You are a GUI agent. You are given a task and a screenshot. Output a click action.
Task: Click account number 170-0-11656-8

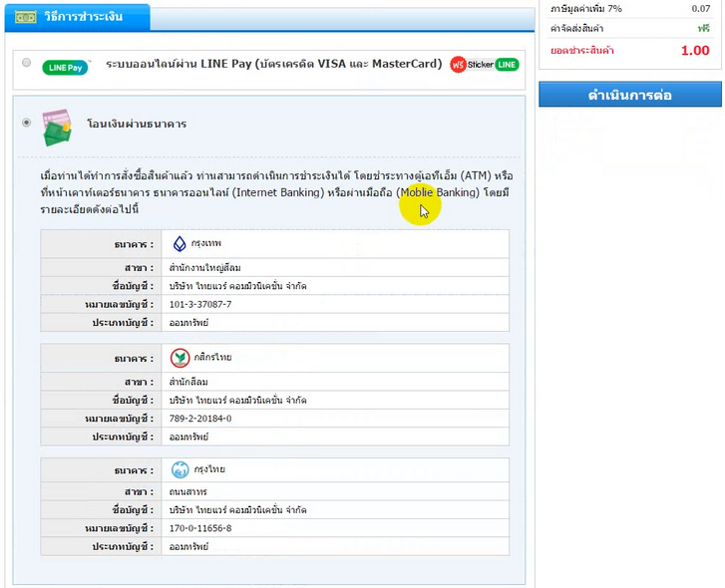click(x=200, y=528)
